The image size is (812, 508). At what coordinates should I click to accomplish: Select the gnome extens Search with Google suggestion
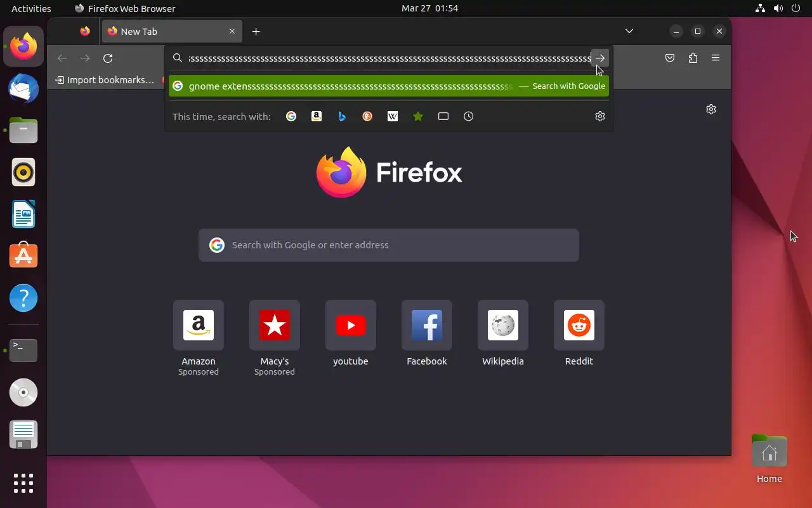389,86
